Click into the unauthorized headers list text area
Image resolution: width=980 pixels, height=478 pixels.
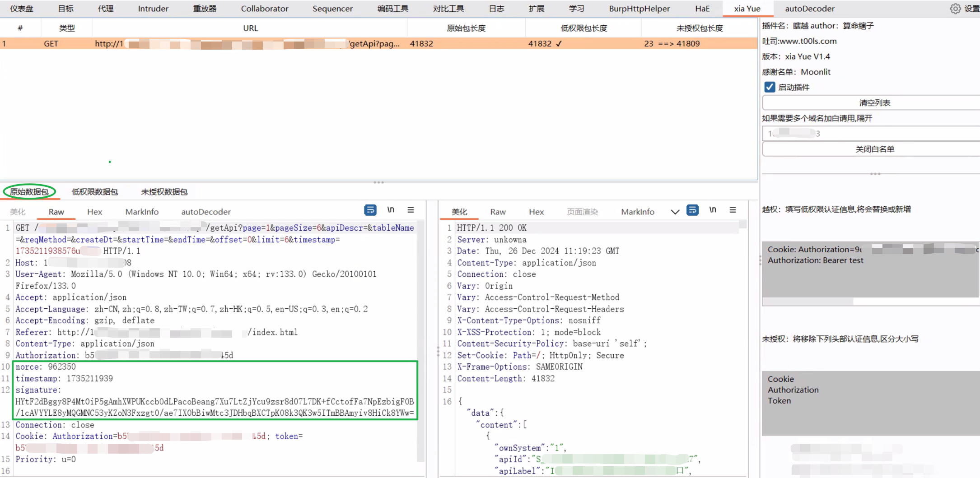tap(871, 403)
